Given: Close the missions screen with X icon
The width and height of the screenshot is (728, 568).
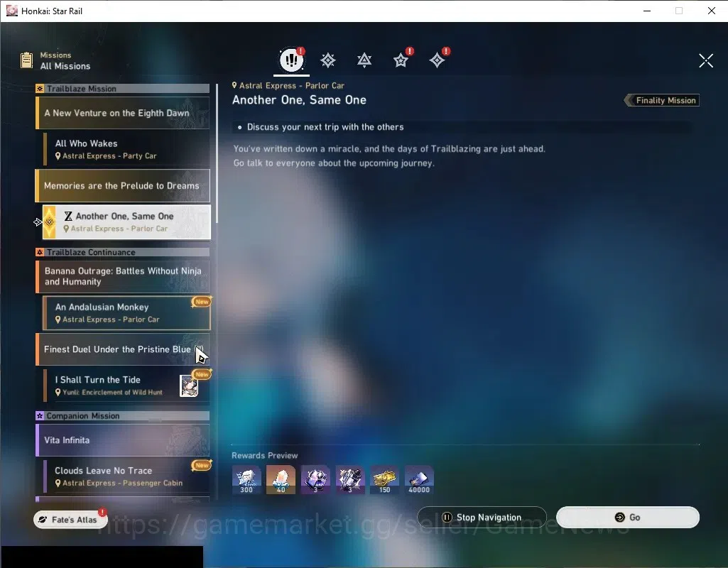Looking at the screenshot, I should click(706, 60).
